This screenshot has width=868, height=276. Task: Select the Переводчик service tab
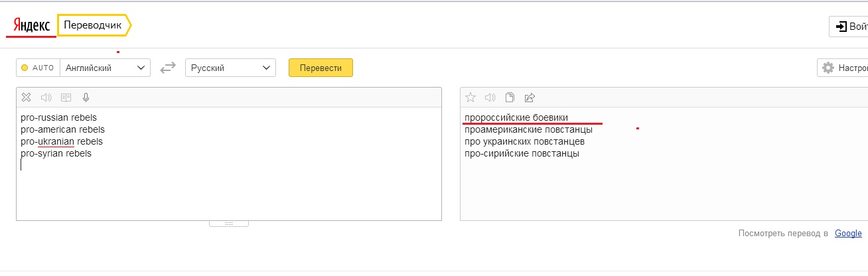[x=93, y=25]
